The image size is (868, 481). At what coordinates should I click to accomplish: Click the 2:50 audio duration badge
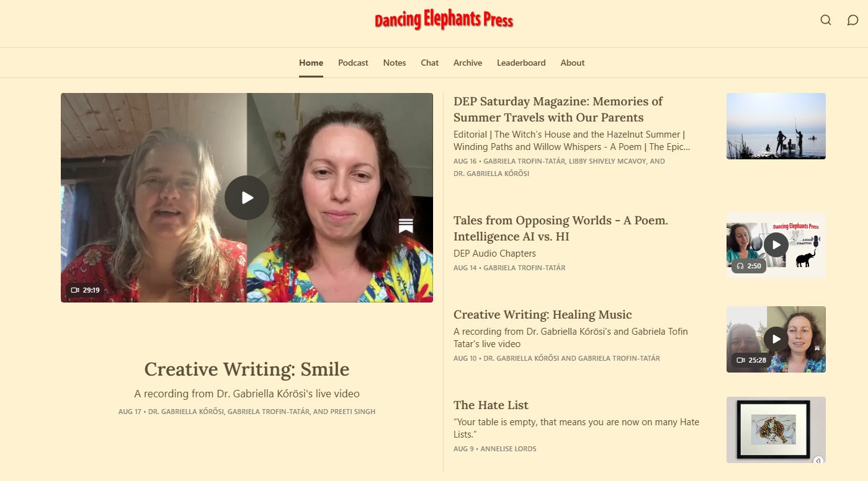pos(749,266)
